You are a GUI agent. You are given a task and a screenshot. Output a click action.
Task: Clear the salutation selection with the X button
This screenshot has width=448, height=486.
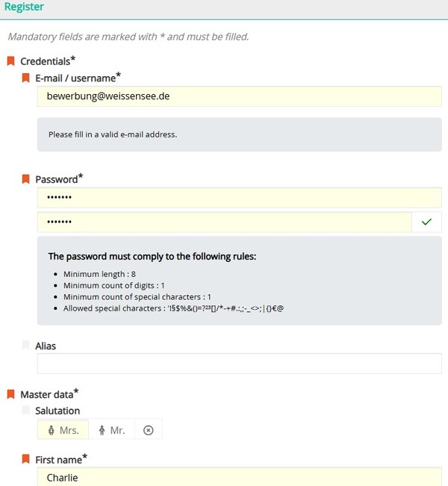point(148,430)
